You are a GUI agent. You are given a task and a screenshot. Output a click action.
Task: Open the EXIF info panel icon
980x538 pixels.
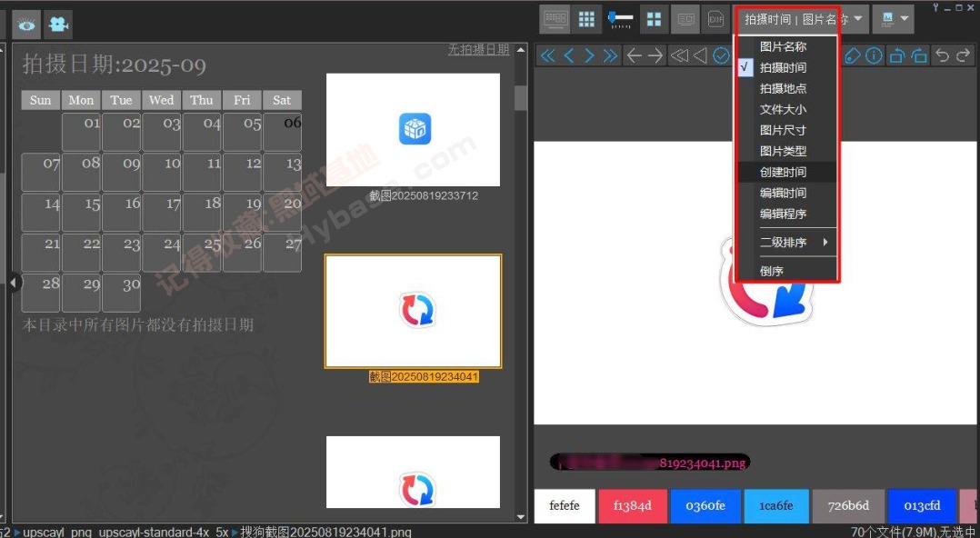[715, 18]
